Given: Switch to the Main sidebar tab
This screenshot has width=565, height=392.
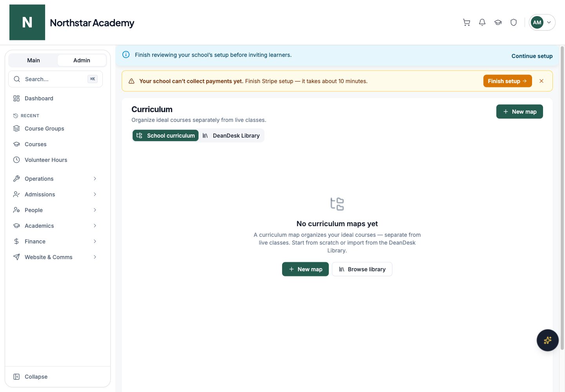Looking at the screenshot, I should tap(33, 60).
